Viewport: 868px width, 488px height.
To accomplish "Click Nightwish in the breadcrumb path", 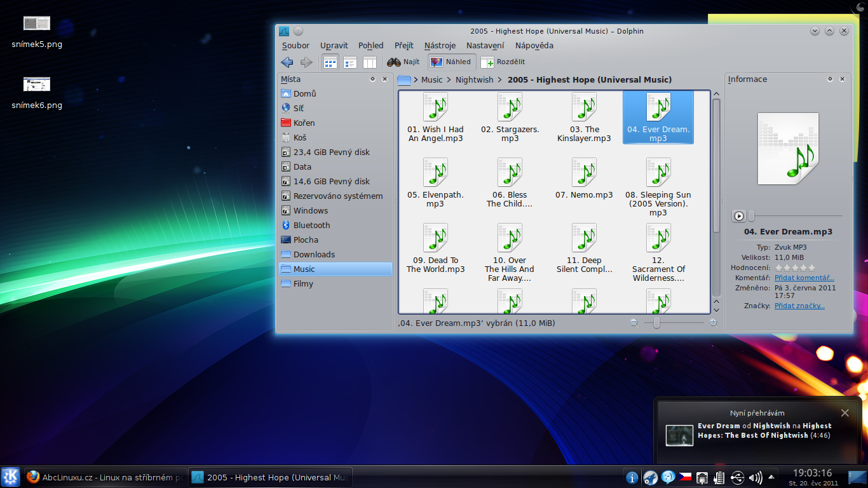I will click(x=474, y=79).
